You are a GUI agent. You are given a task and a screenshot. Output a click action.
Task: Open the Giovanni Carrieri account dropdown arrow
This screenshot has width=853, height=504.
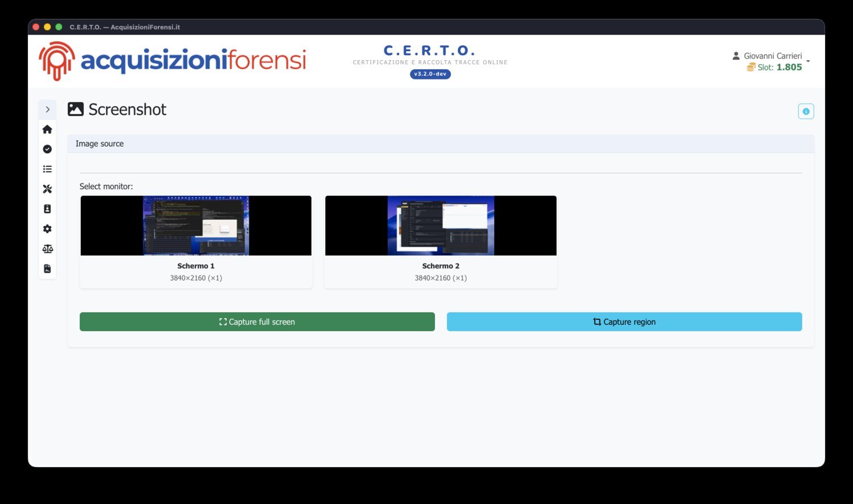tap(808, 61)
